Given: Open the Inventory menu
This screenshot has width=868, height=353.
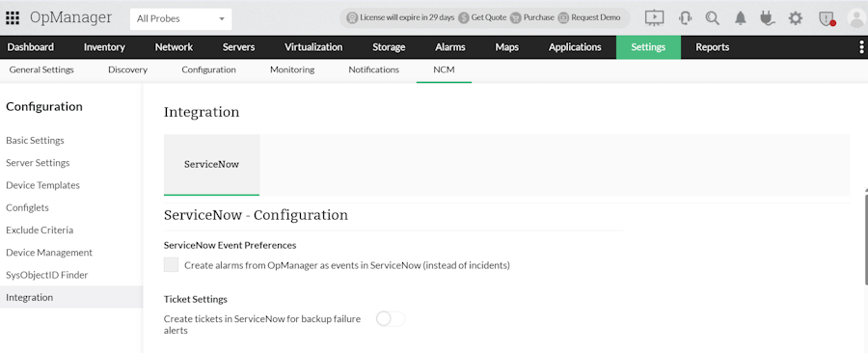Looking at the screenshot, I should point(104,47).
